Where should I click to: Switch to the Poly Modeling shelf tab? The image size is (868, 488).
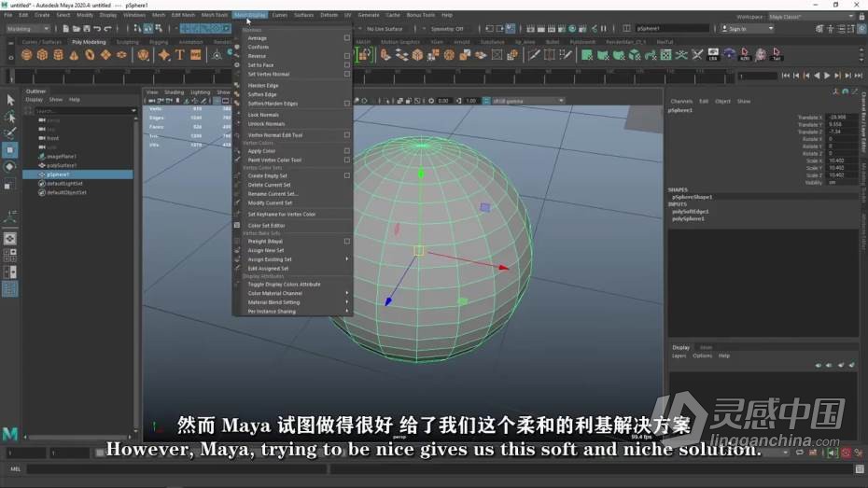point(89,42)
